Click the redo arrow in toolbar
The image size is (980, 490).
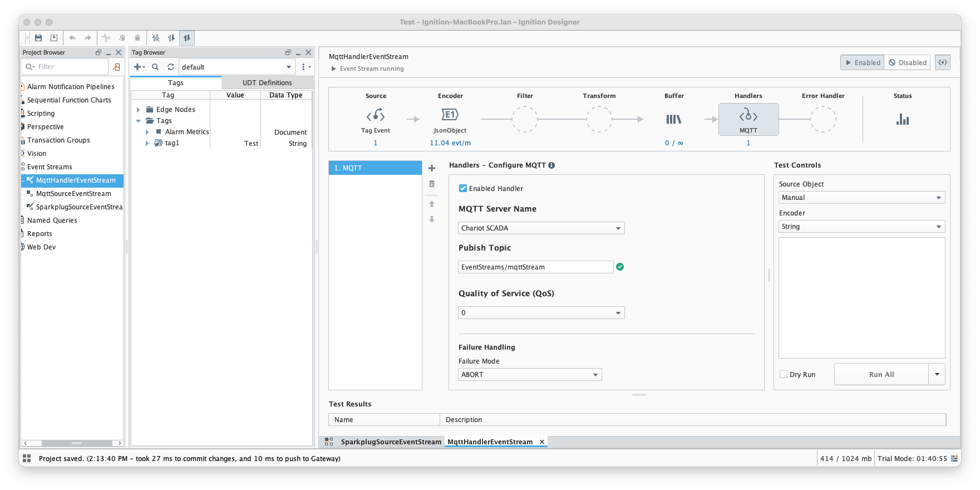coord(88,38)
